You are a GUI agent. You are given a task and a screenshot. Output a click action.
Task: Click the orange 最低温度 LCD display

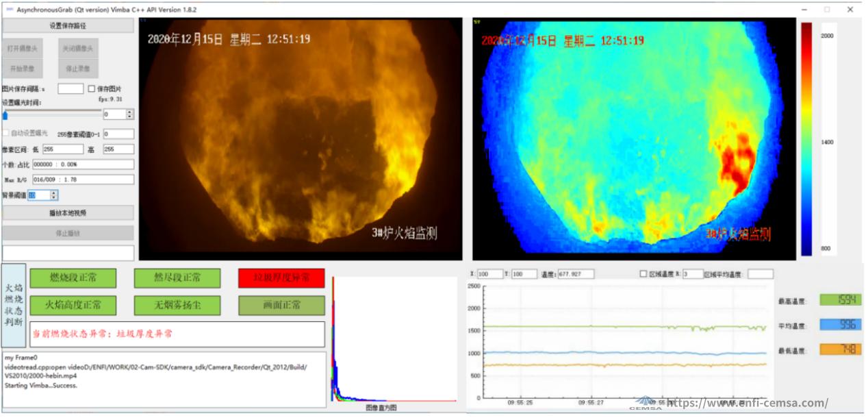(840, 349)
